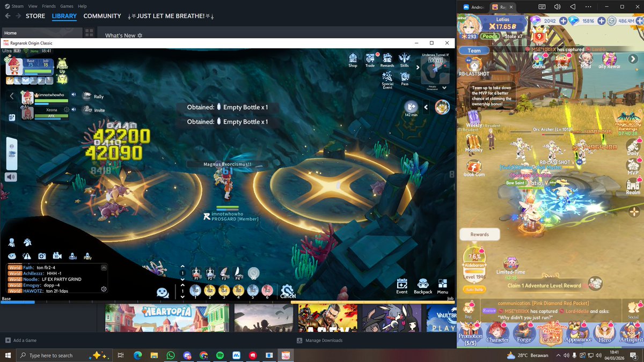Expand the world chat box chevron
The image size is (644, 362).
(104, 267)
